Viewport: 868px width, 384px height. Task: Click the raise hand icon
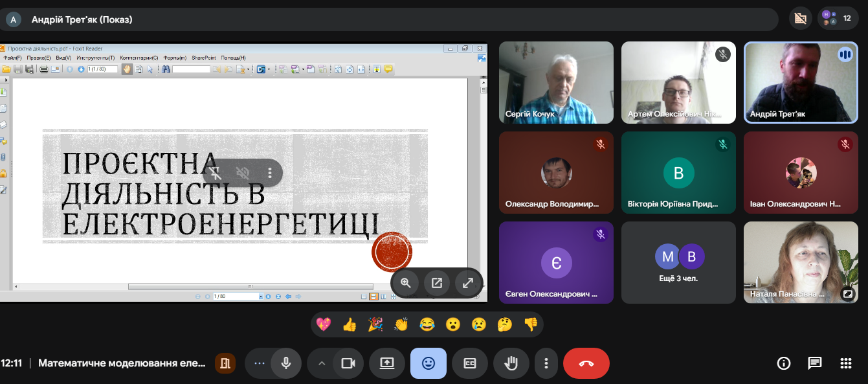click(511, 363)
